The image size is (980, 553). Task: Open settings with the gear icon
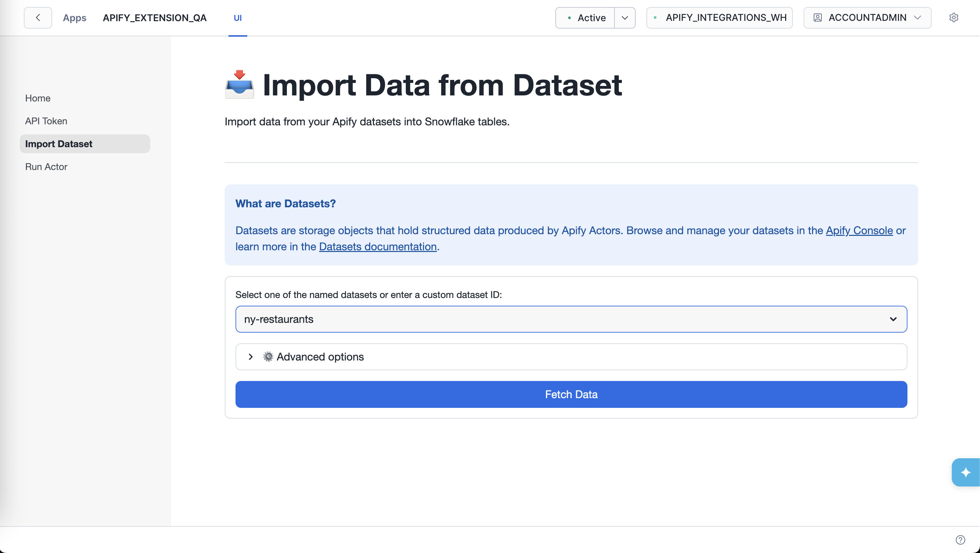[954, 17]
